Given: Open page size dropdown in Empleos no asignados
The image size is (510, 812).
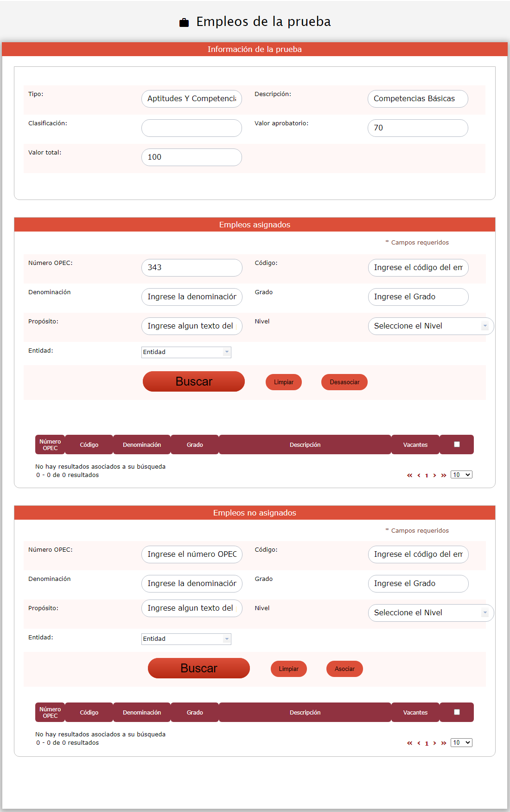Looking at the screenshot, I should (461, 742).
